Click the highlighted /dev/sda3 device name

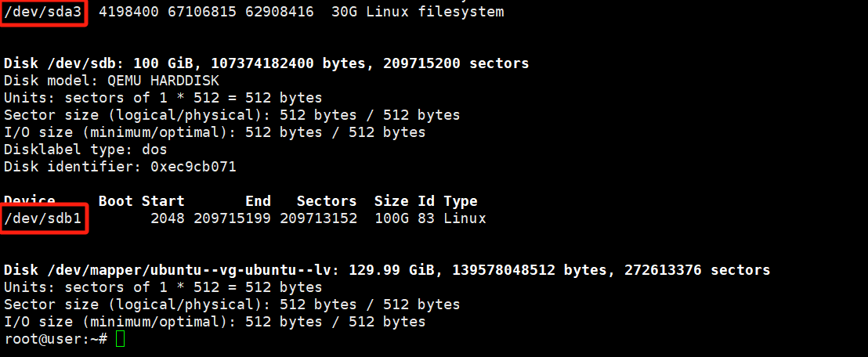(42, 13)
